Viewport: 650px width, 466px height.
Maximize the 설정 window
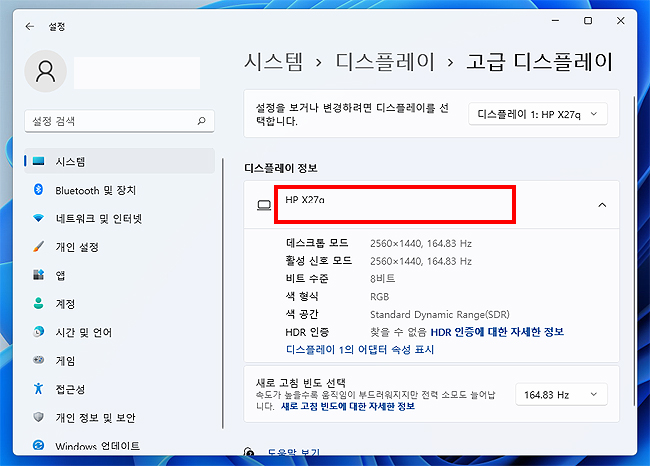[x=588, y=20]
